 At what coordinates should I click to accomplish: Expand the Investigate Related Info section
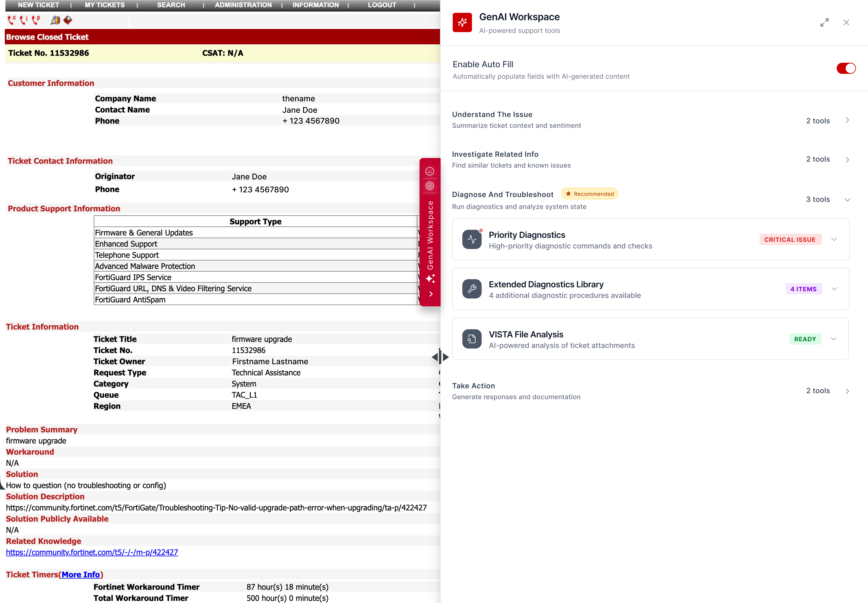click(847, 160)
